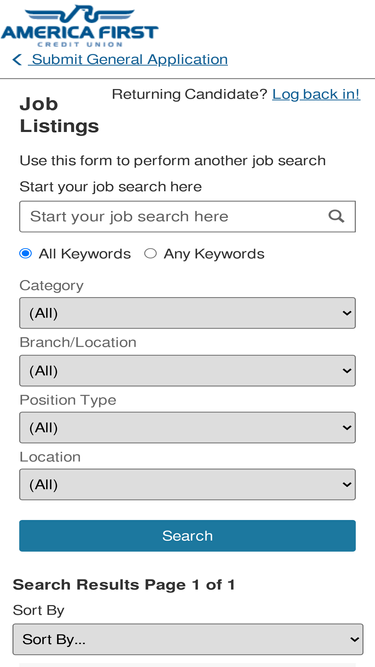Select the Any Keywords radio button
The width and height of the screenshot is (375, 667).
(x=150, y=254)
